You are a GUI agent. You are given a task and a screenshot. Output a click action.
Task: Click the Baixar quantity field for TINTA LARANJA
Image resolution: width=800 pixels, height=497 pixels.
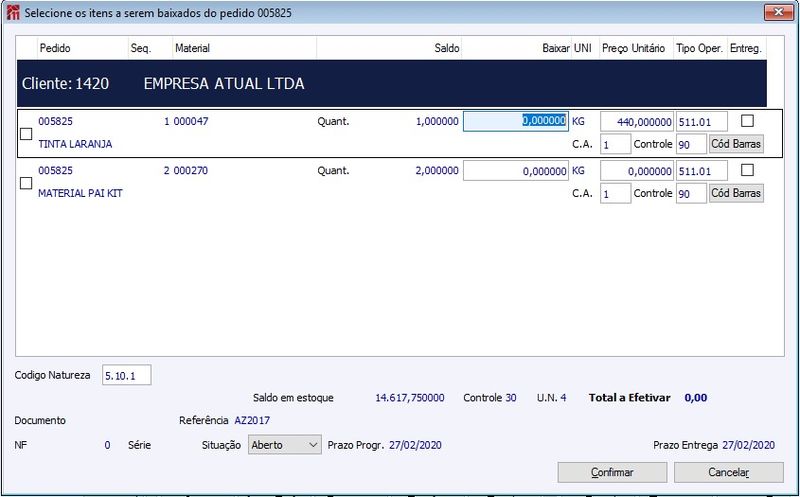point(515,121)
